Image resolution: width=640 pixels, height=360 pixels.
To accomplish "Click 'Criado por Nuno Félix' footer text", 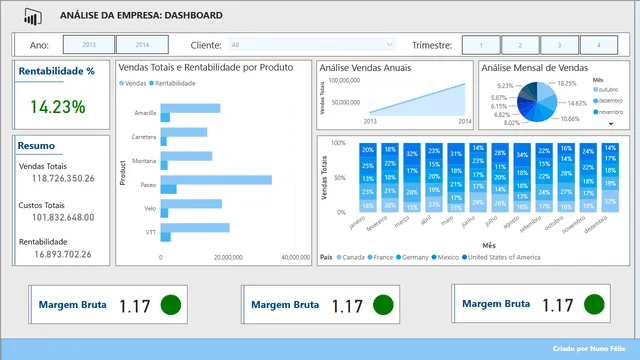I will [x=589, y=349].
